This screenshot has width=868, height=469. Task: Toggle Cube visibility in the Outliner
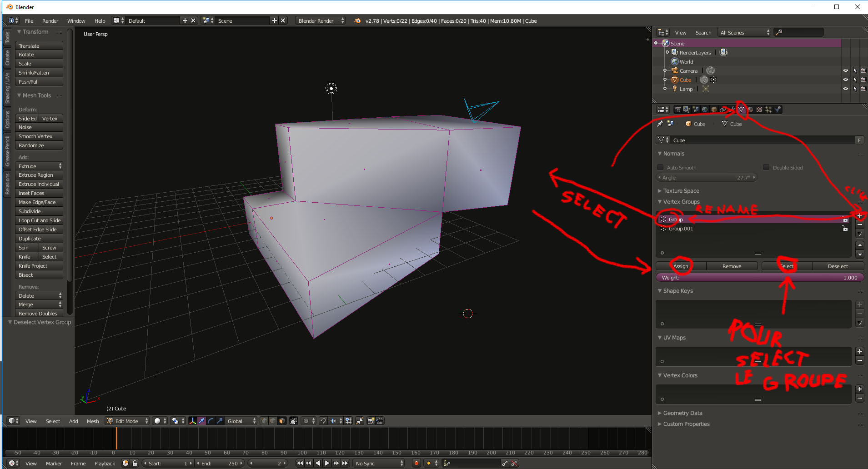846,80
